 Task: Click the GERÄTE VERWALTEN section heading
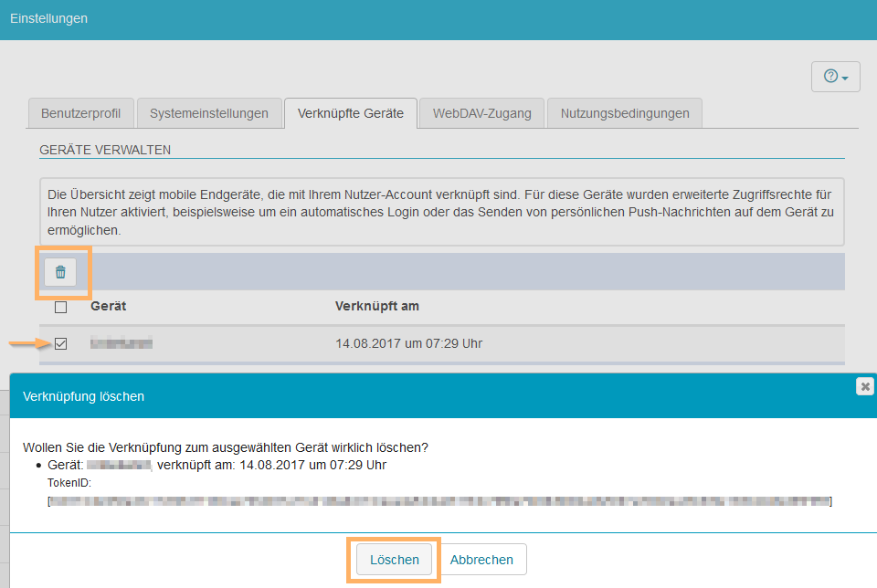[105, 149]
